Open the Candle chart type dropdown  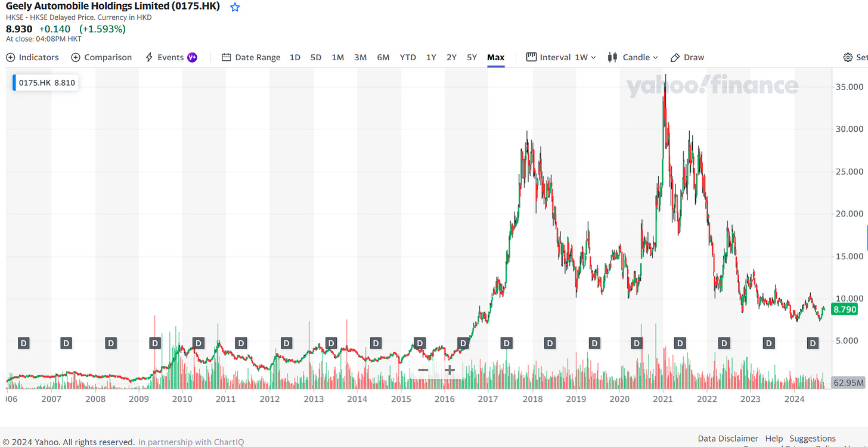coord(633,57)
